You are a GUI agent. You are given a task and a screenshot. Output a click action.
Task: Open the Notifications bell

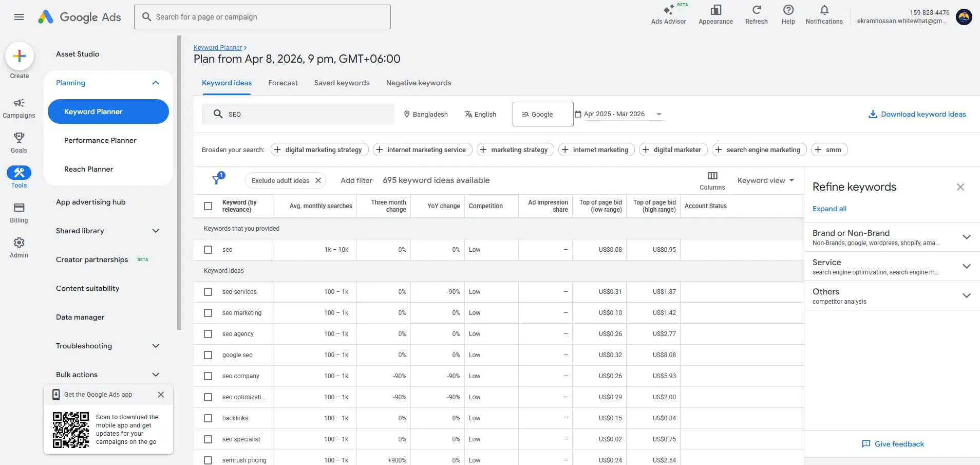click(824, 14)
